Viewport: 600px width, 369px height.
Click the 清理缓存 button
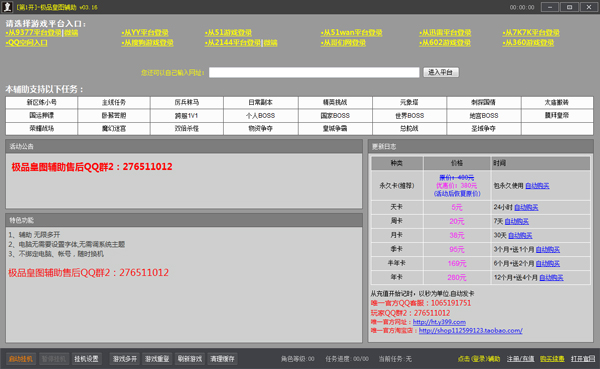[x=222, y=359]
